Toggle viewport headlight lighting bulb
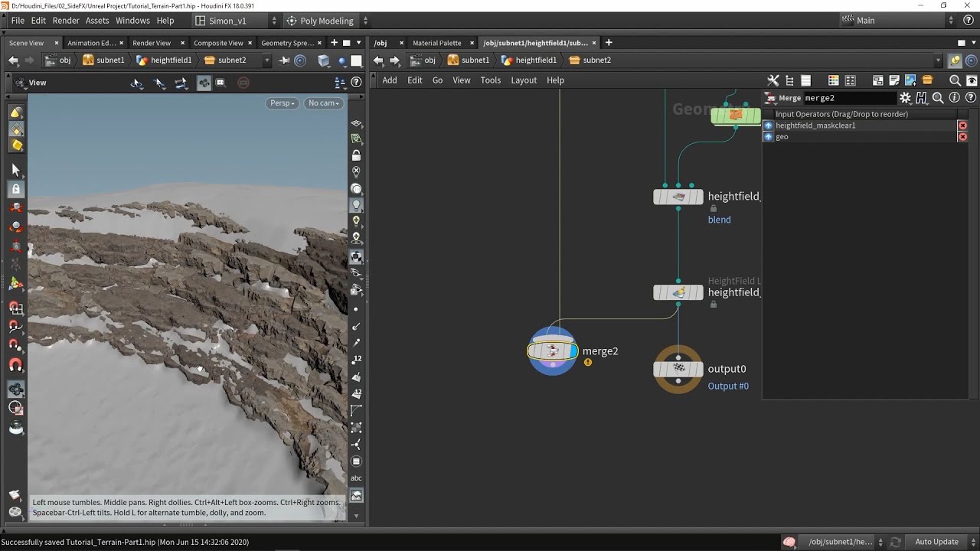 coord(356,205)
